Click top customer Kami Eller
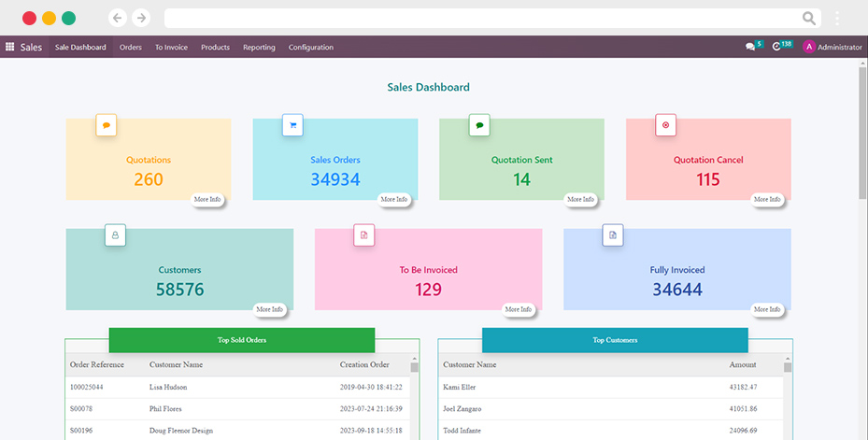 point(460,387)
